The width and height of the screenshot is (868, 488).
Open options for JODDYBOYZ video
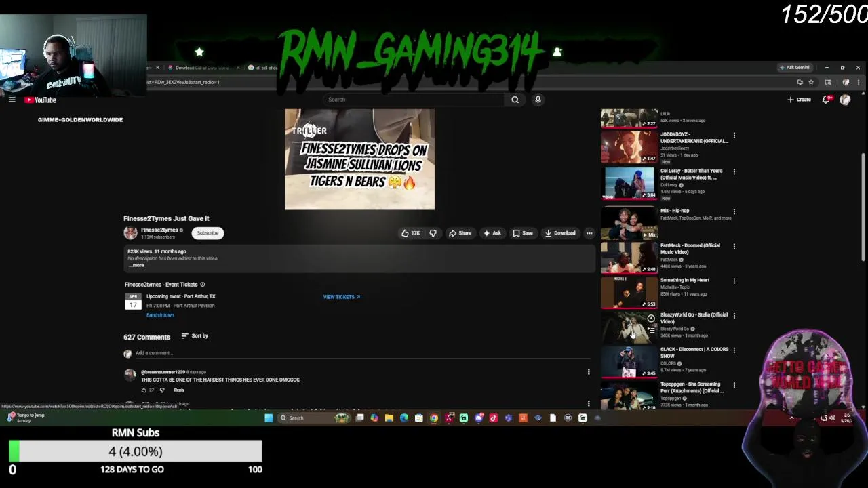[x=734, y=136]
